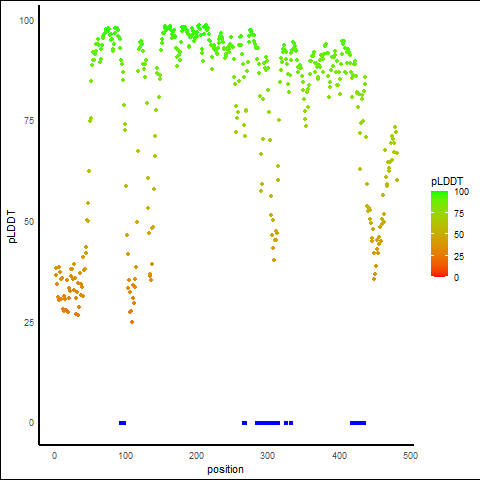This screenshot has height=480, width=480.
Task: Click the pLDDT color gradient bar
Action: [439, 234]
